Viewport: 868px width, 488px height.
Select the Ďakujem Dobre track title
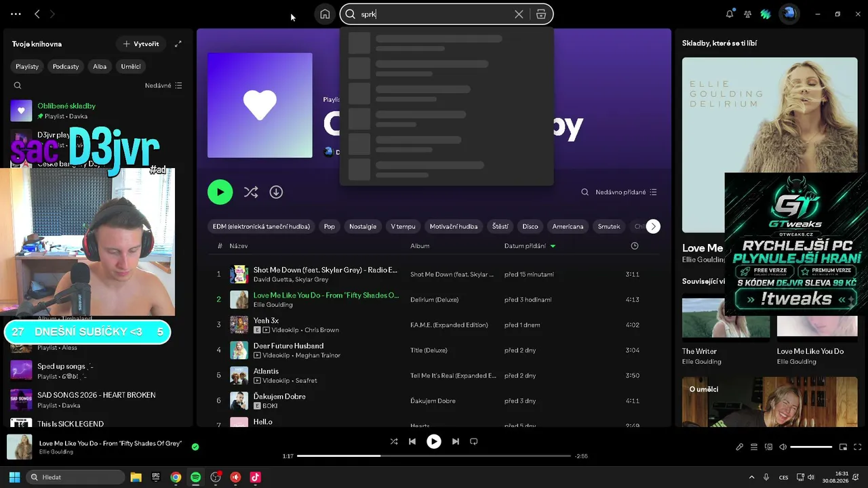279,396
